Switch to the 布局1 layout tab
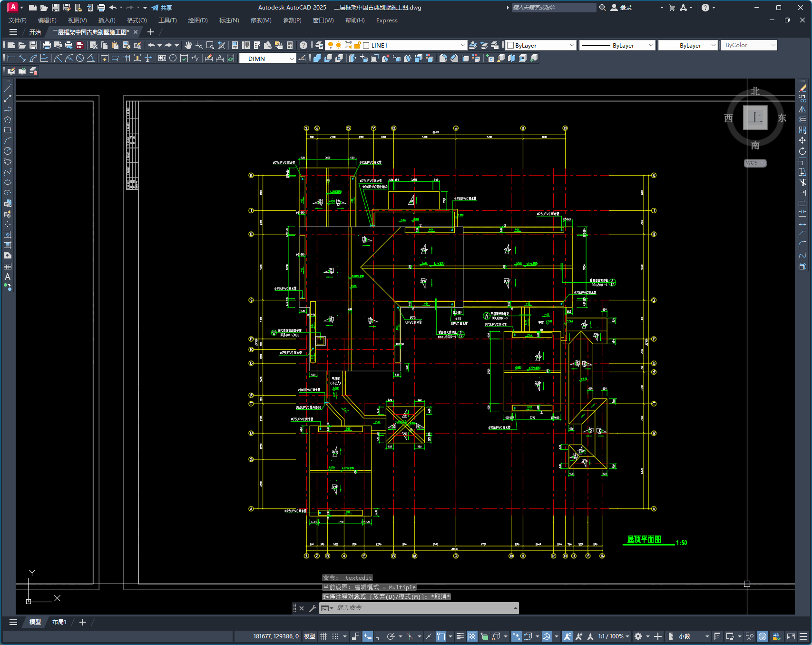Viewport: 812px width, 645px height. (x=59, y=622)
